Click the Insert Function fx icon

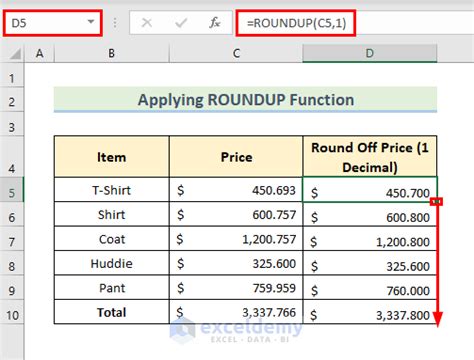coord(215,23)
